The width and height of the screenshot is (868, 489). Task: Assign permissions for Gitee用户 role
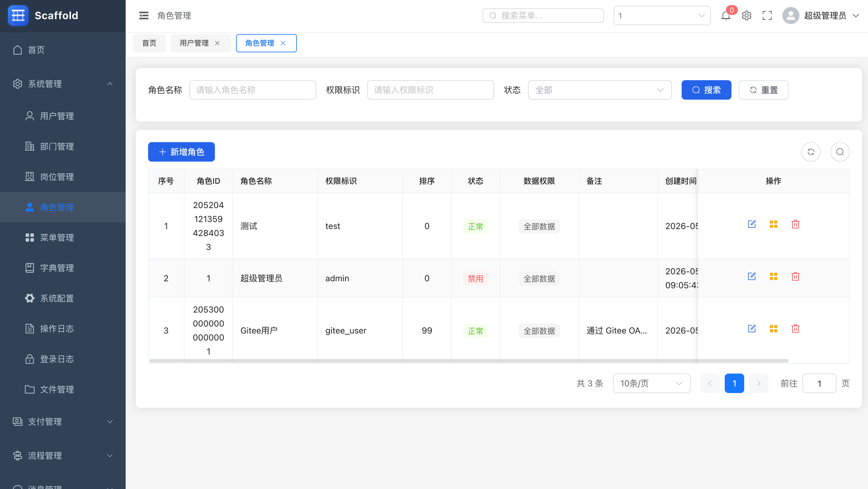(x=774, y=329)
